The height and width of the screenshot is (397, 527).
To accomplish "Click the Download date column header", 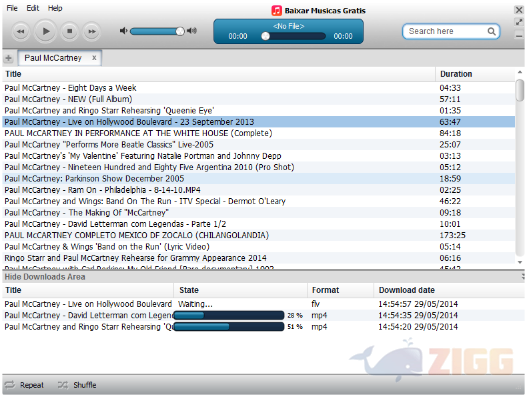I will (449, 290).
